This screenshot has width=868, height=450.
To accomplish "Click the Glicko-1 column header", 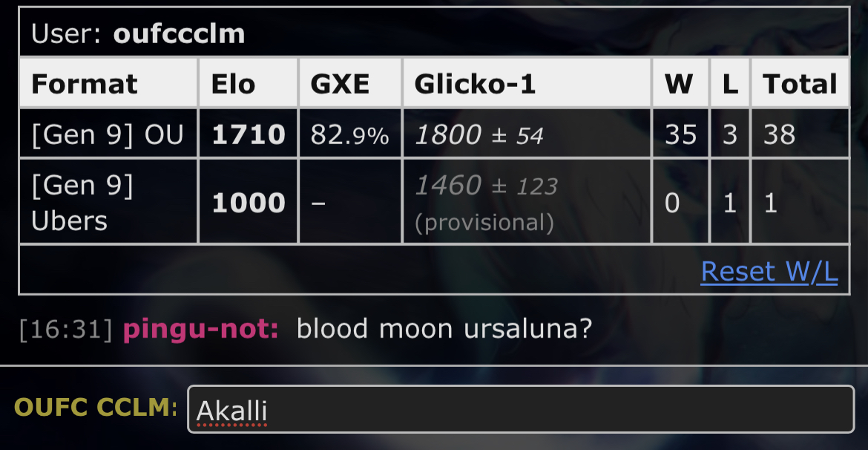I will pyautogui.click(x=475, y=84).
